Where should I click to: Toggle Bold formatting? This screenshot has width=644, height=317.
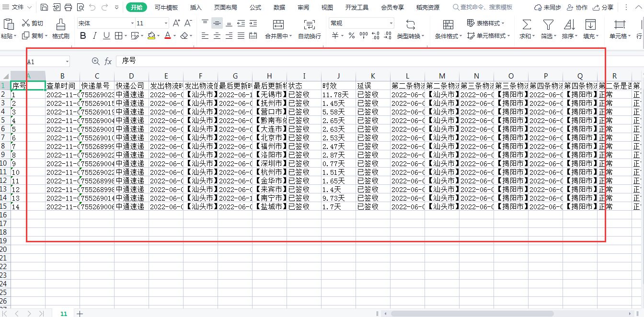83,36
